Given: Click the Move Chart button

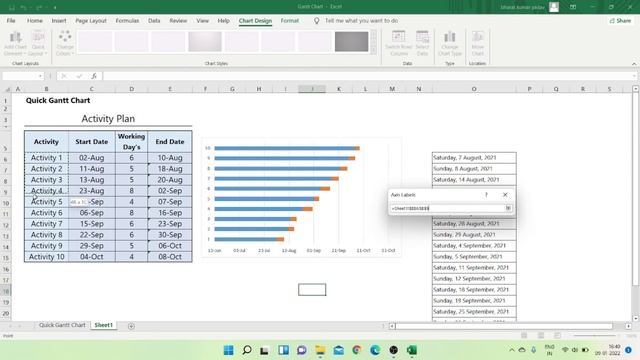Looking at the screenshot, I should (477, 43).
